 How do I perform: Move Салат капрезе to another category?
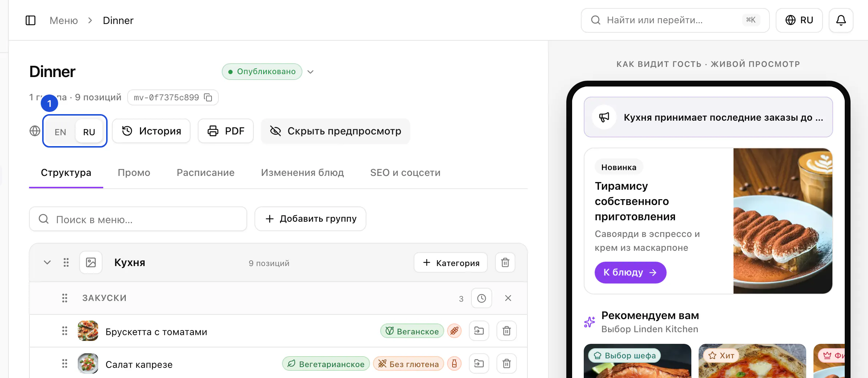[479, 363]
